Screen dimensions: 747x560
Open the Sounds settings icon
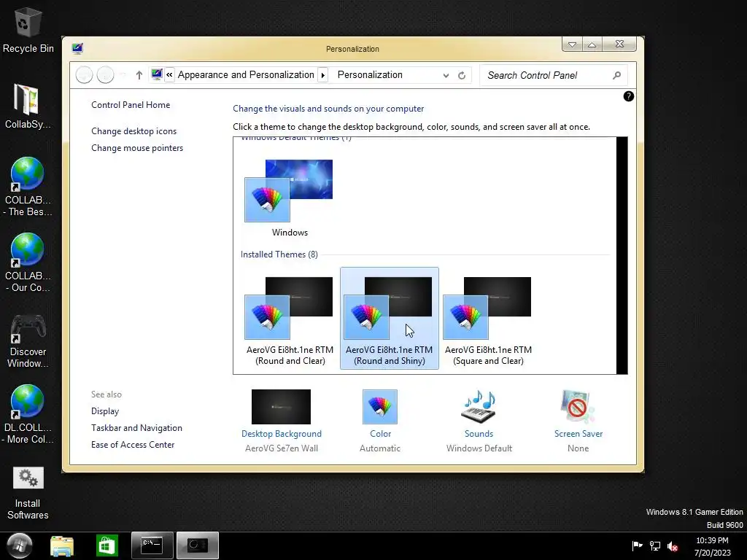[479, 407]
